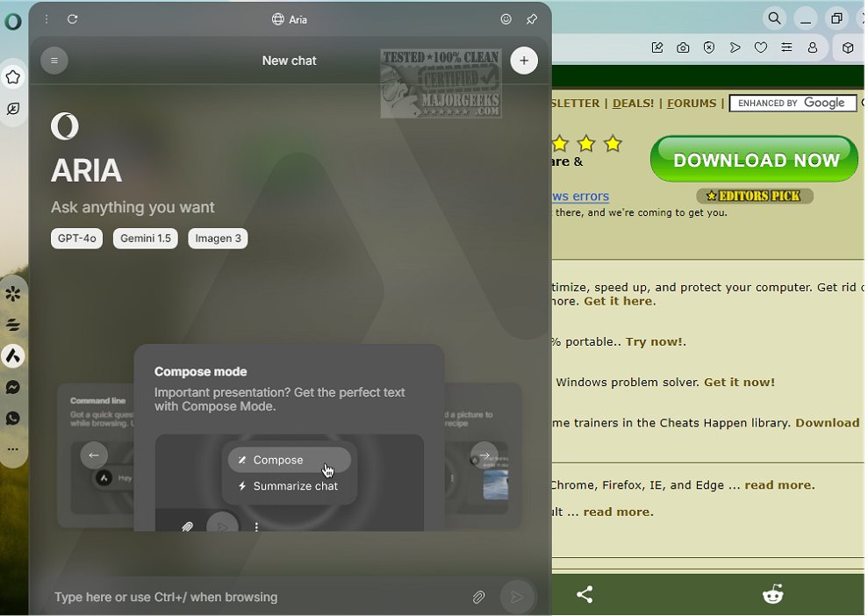
Task: Restore down the browser window
Action: pyautogui.click(x=836, y=18)
